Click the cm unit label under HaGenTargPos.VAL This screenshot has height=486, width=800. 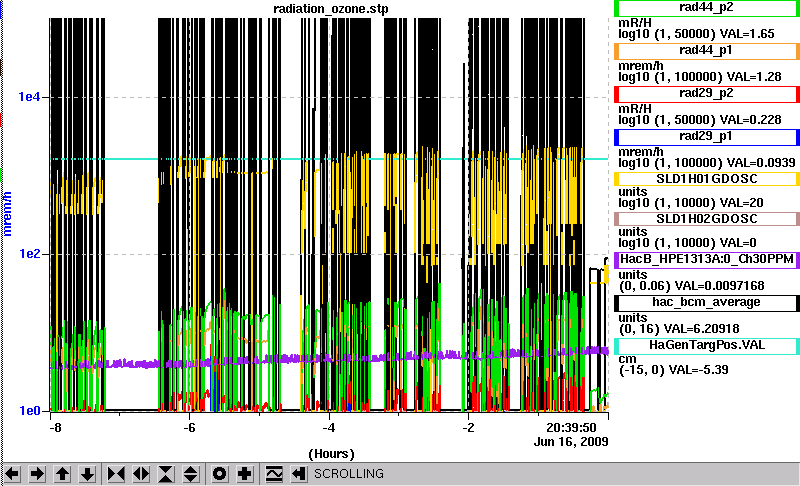[627, 359]
